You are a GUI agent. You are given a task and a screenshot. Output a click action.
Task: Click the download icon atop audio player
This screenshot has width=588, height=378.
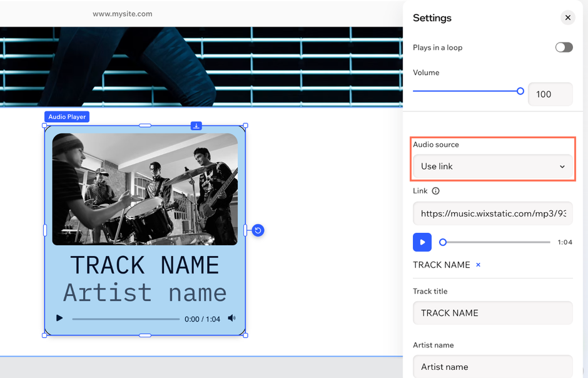[196, 126]
